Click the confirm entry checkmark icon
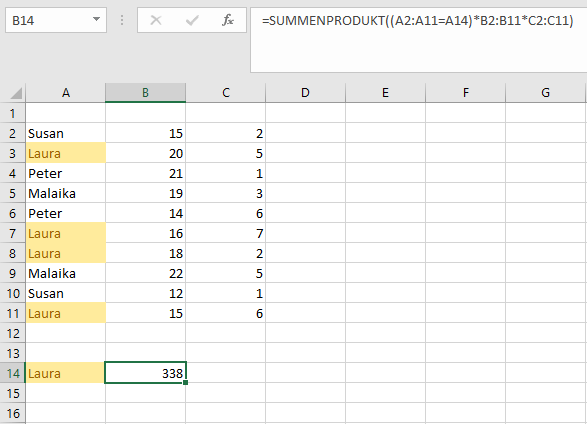The width and height of the screenshot is (587, 424). [x=192, y=20]
